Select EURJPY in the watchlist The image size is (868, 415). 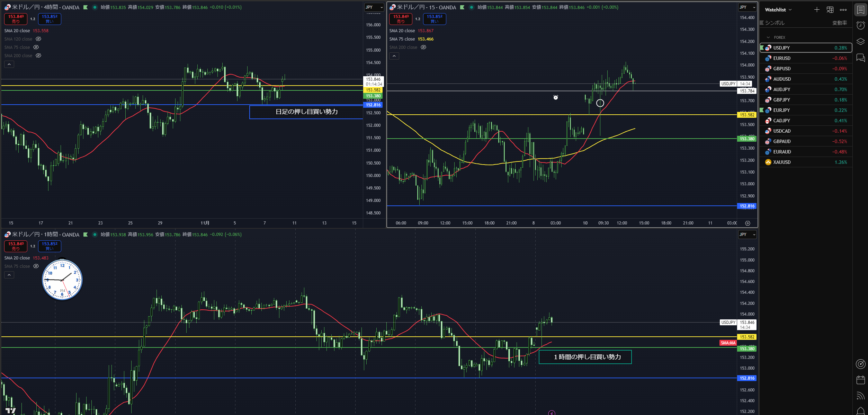tap(781, 110)
